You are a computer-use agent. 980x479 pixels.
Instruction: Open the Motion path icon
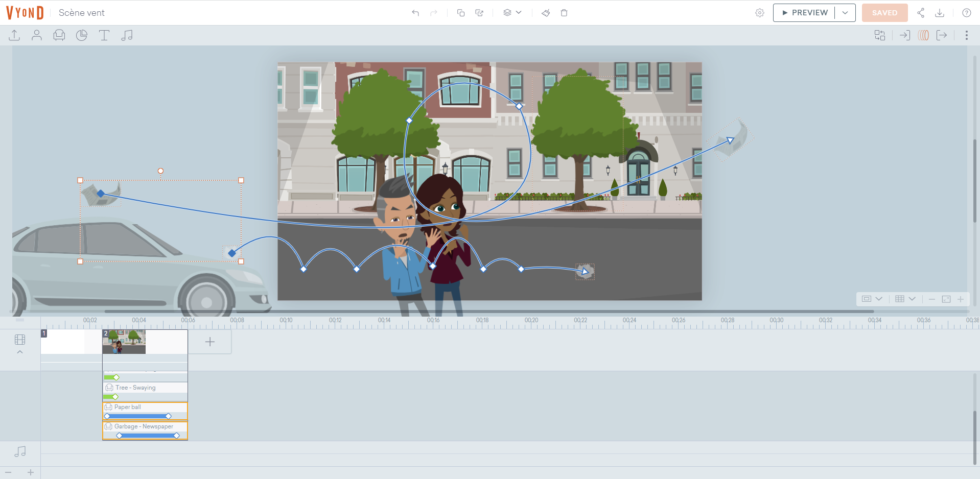point(923,35)
